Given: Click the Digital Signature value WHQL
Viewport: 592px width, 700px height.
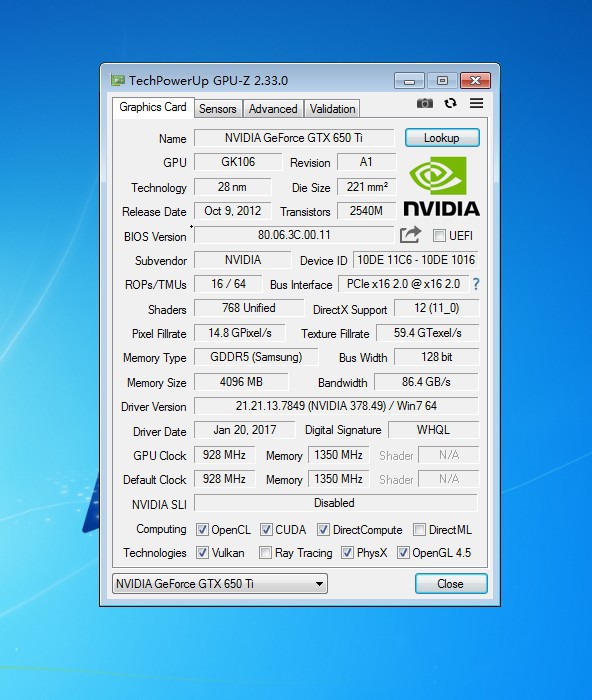Looking at the screenshot, I should pos(433,430).
